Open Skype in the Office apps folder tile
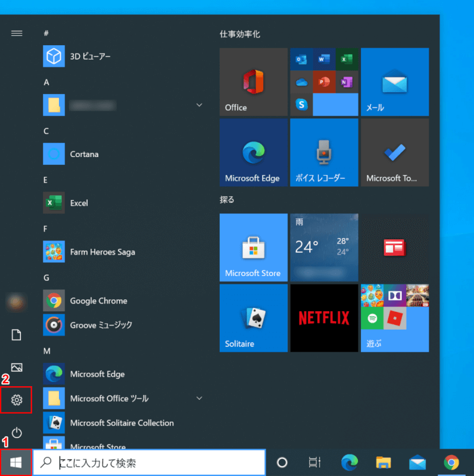Image resolution: width=474 pixels, height=476 pixels. [x=301, y=105]
